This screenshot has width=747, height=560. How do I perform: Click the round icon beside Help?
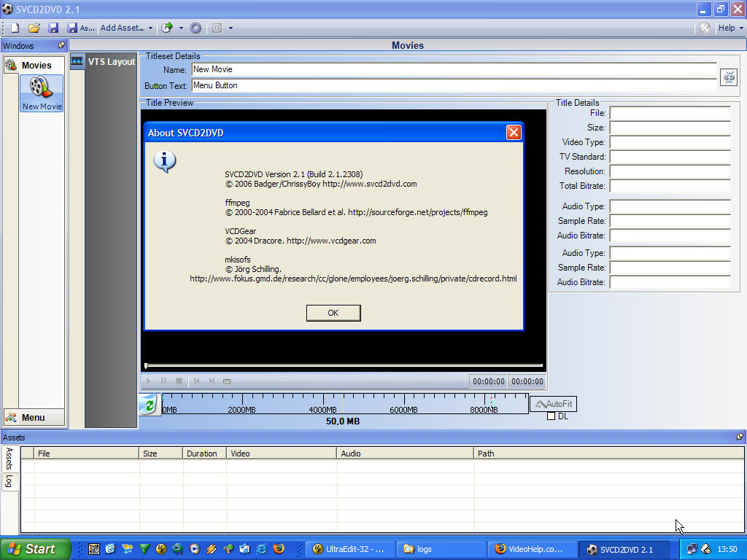tap(705, 28)
